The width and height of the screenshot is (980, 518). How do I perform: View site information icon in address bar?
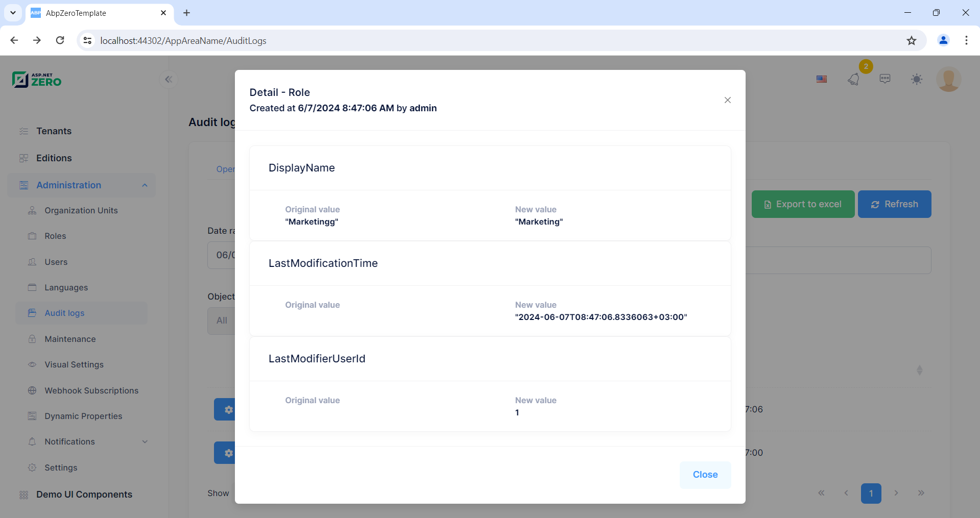(x=88, y=40)
